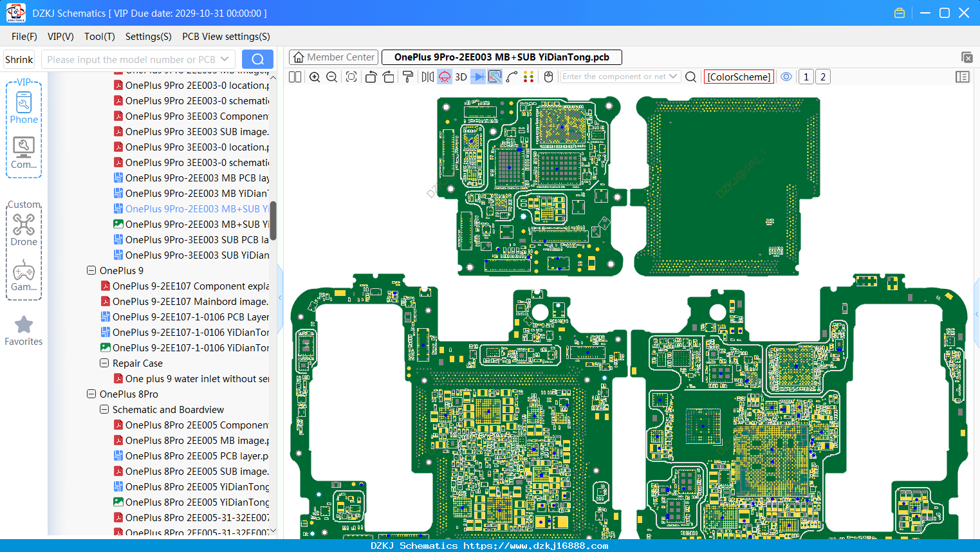Collapse the OnePlus 8Pro tree node
The width and height of the screenshot is (980, 552).
point(91,394)
